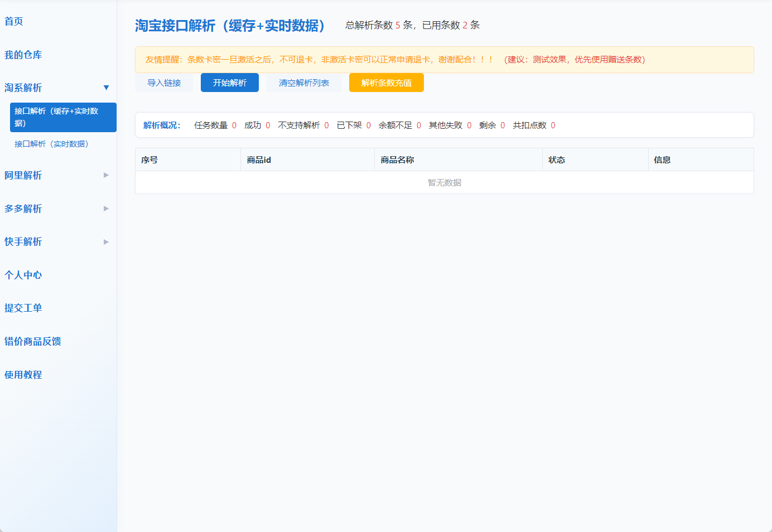The height and width of the screenshot is (532, 772).
Task: Click the 序号 column header
Action: [x=188, y=159]
